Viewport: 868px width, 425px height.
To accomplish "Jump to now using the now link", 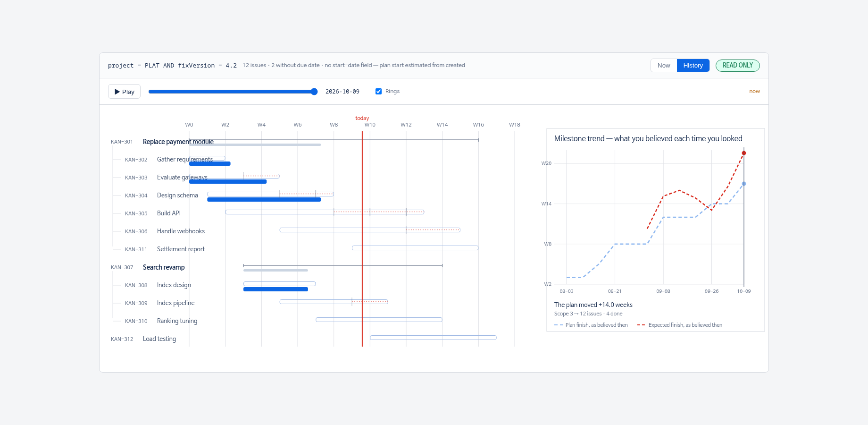I will [754, 92].
